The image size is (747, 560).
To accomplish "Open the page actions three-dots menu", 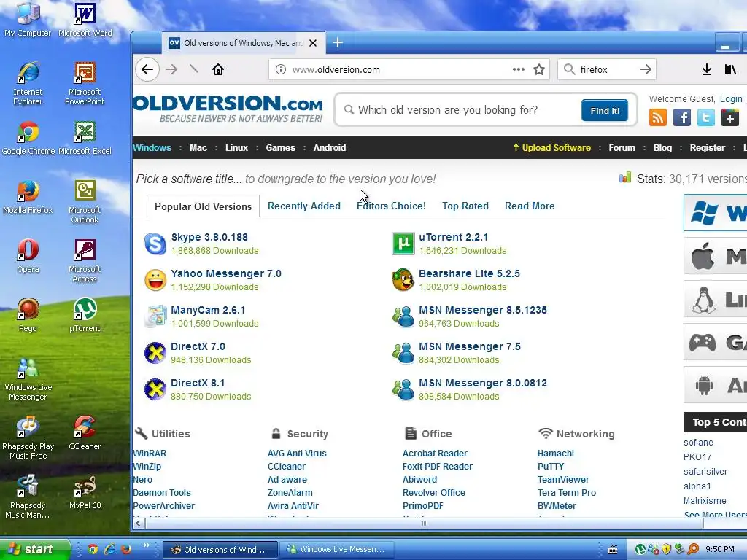I will point(519,69).
